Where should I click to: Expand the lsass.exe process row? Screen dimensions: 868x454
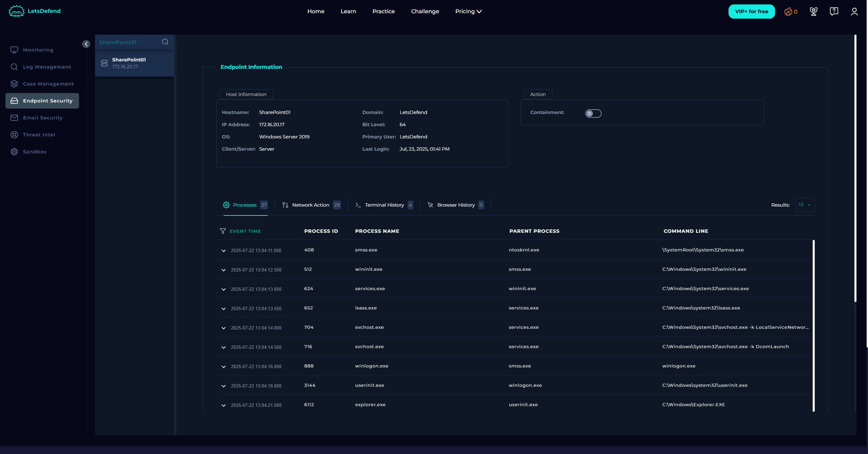224,309
